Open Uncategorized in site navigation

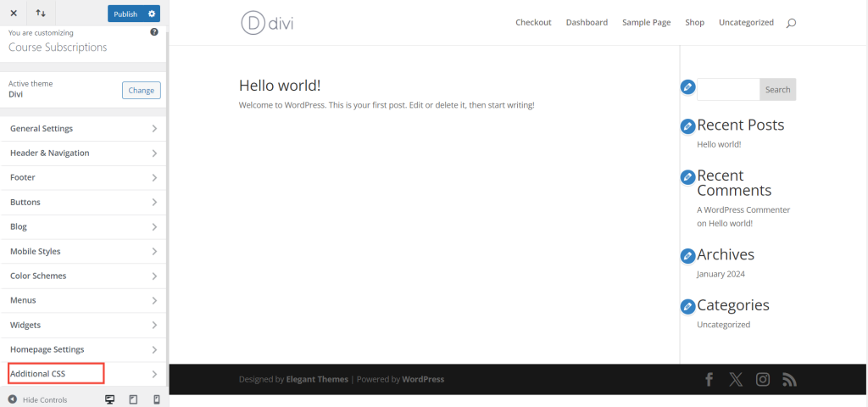coord(746,23)
